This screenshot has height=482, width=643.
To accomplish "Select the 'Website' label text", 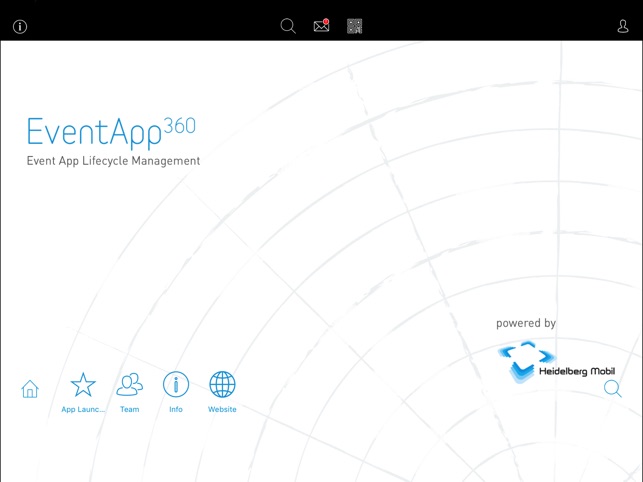I will (x=222, y=409).
